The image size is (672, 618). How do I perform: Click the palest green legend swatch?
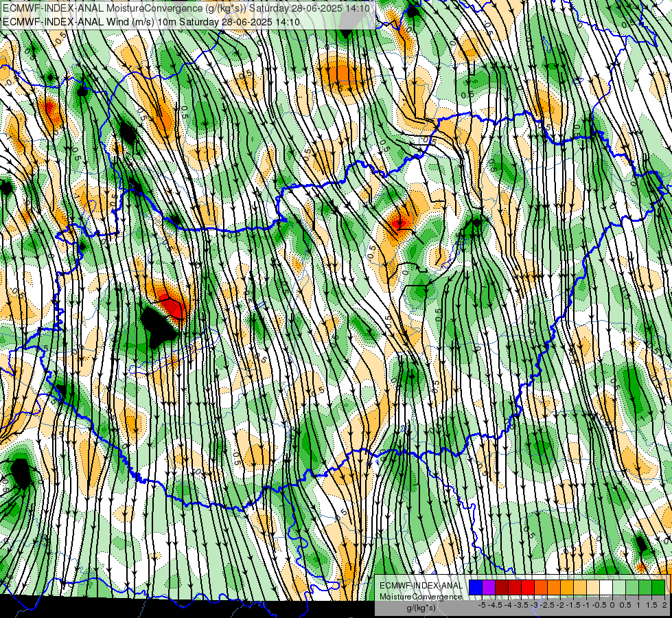tap(619, 587)
